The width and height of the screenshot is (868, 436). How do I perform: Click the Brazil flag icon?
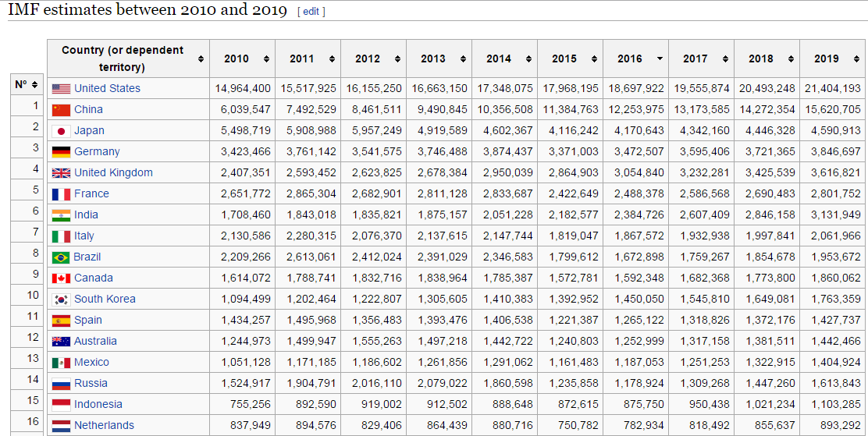click(x=61, y=257)
